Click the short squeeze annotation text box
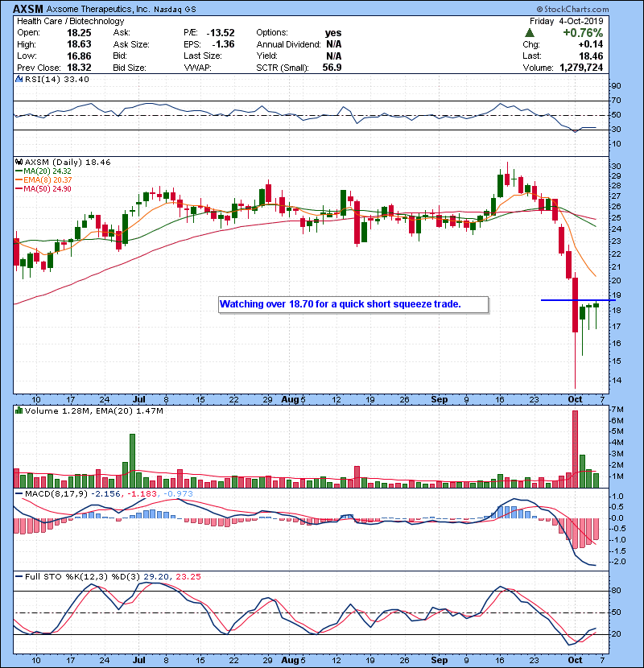 point(353,304)
